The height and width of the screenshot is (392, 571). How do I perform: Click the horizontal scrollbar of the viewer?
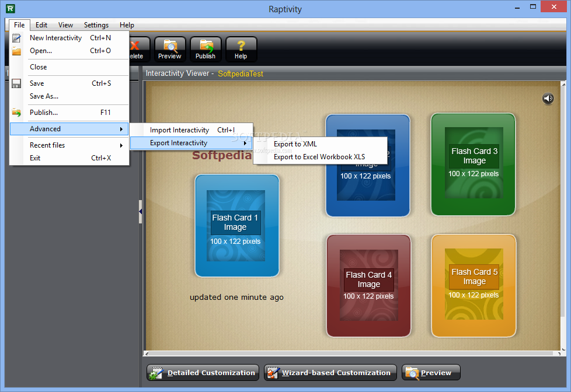click(x=352, y=353)
